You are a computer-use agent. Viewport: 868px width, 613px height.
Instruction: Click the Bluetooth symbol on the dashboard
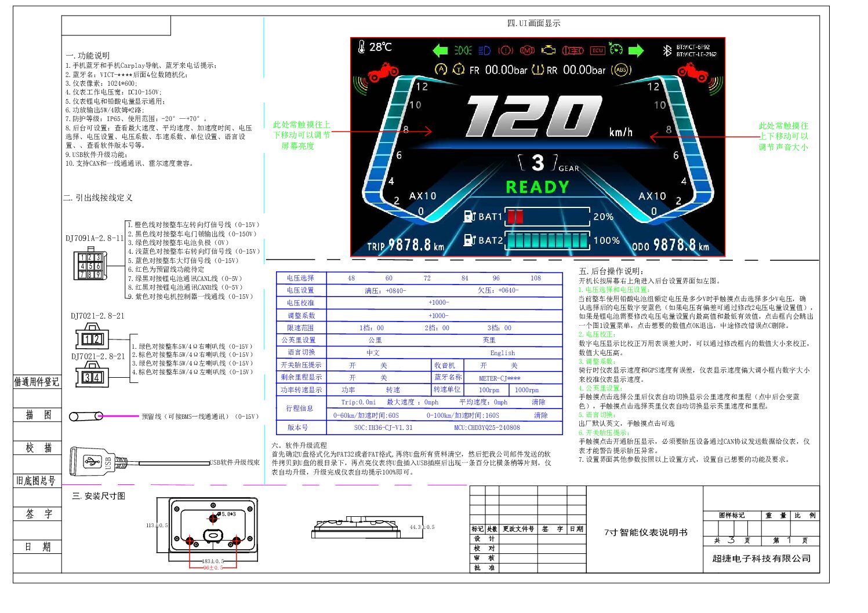[x=667, y=51]
